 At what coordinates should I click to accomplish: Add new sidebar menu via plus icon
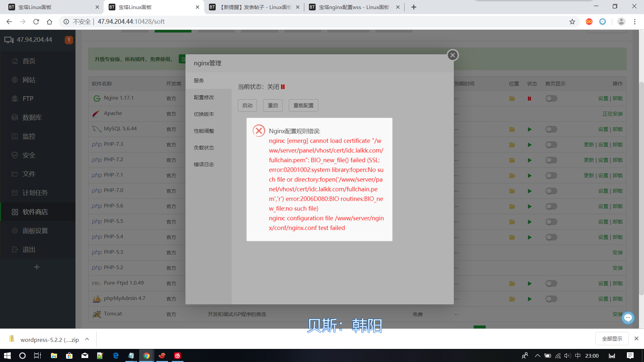point(37,267)
